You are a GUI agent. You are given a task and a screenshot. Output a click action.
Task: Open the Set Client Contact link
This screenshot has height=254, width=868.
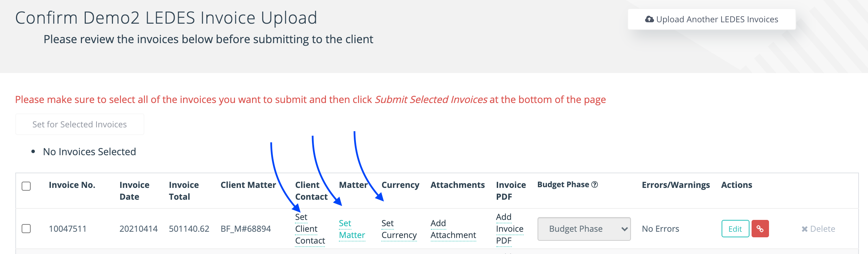[x=310, y=229]
